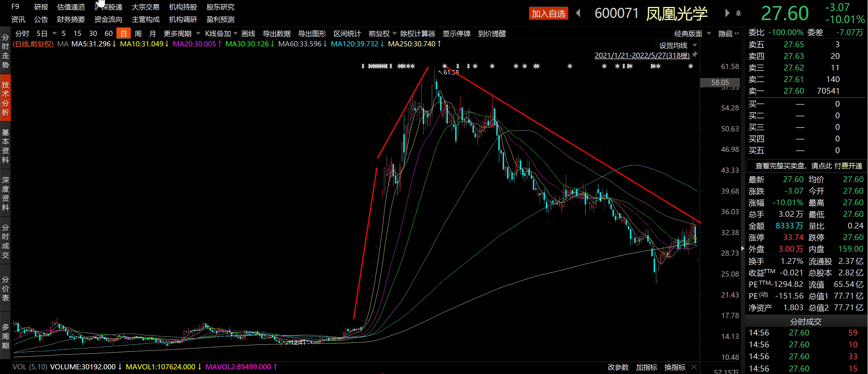The width and height of the screenshot is (868, 374).
Task: Open the 技术分析 side tab
Action: tap(6, 98)
